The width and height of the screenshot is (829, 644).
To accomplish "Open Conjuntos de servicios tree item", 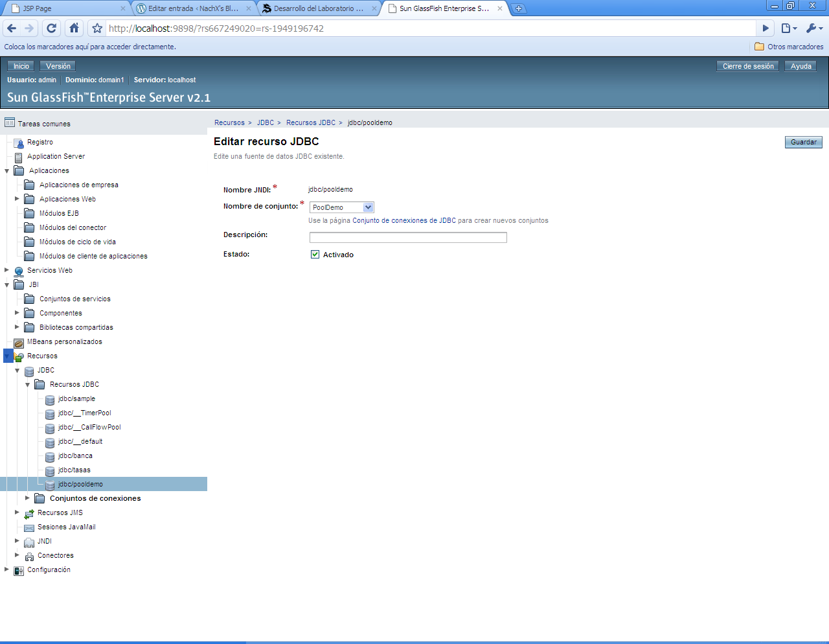I will click(75, 299).
